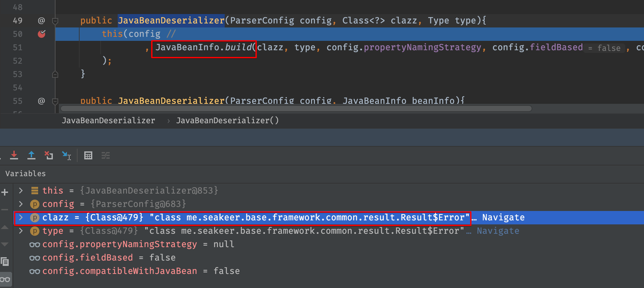This screenshot has height=288, width=644.
Task: Click the Navigate link on the clazz row
Action: pos(503,218)
